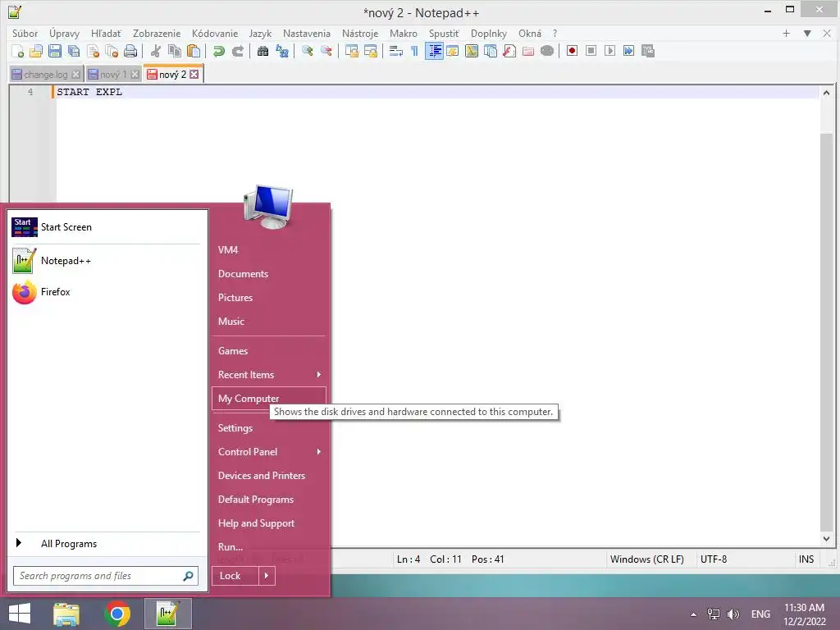The width and height of the screenshot is (840, 630).
Task: Click the Redo toolbar arrow
Action: [x=237, y=51]
